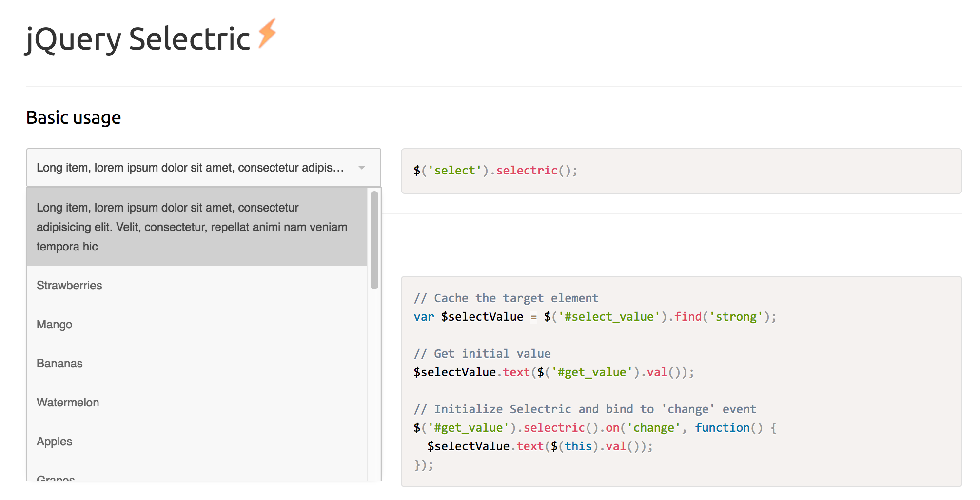Click the Basic usage heading
Screen dimensions: 980x500
[74, 117]
